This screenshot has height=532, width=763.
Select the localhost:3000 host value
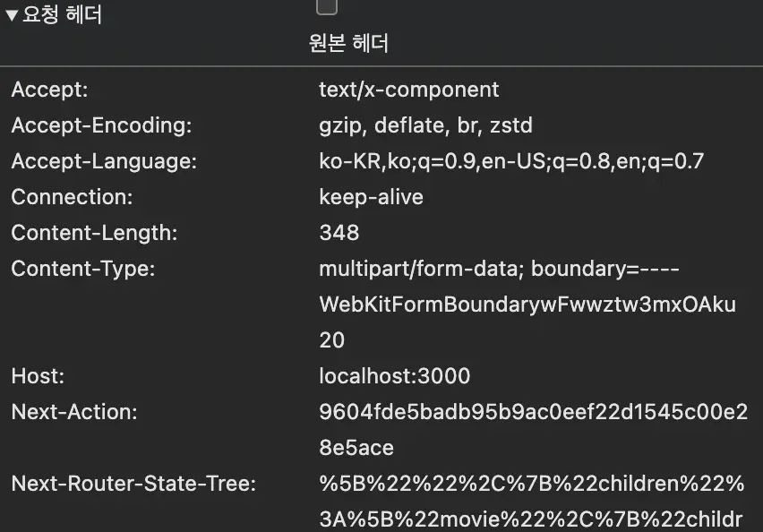394,376
